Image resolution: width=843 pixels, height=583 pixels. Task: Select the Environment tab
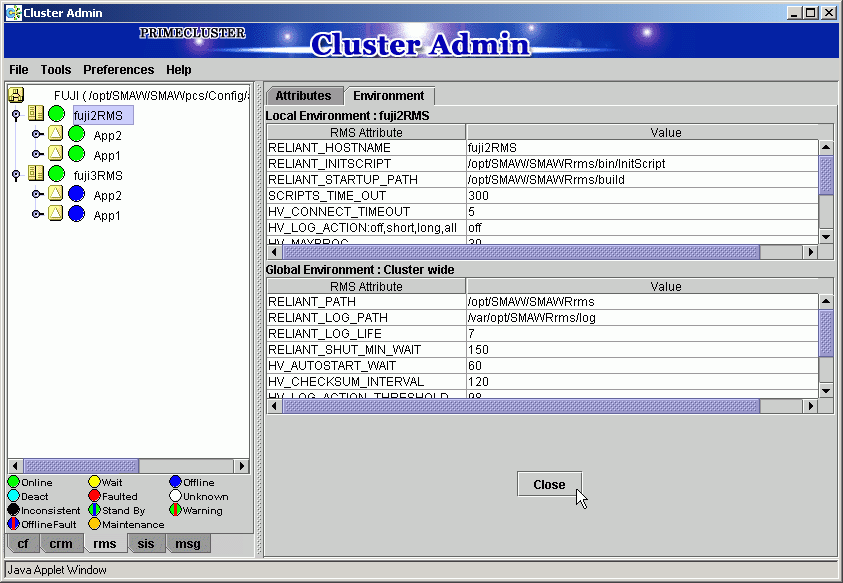pos(389,96)
